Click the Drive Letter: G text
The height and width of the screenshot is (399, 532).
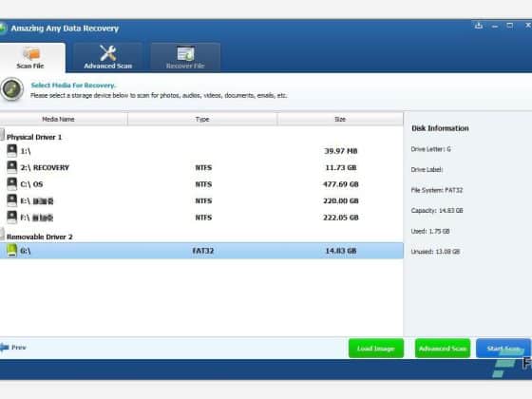pyautogui.click(x=431, y=149)
